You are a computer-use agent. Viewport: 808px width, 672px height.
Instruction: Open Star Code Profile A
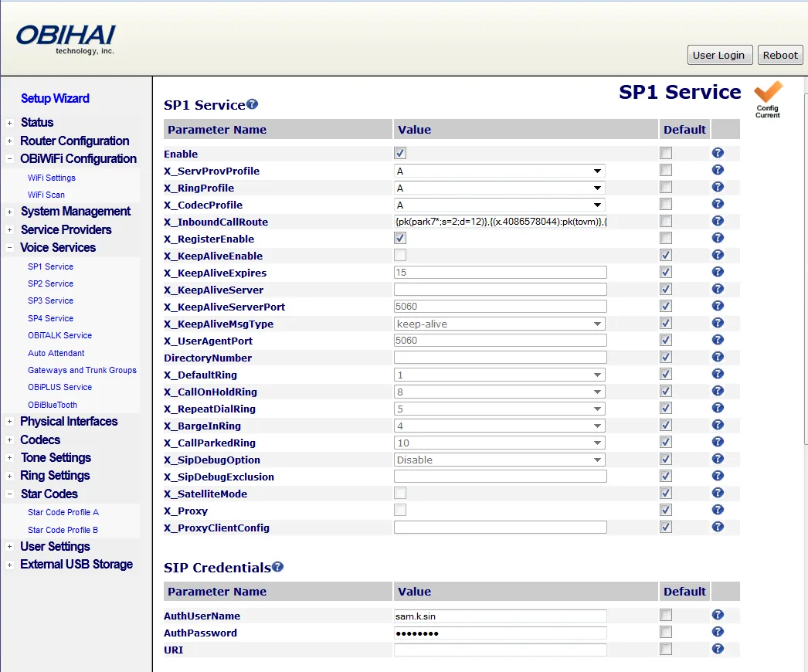pos(63,512)
